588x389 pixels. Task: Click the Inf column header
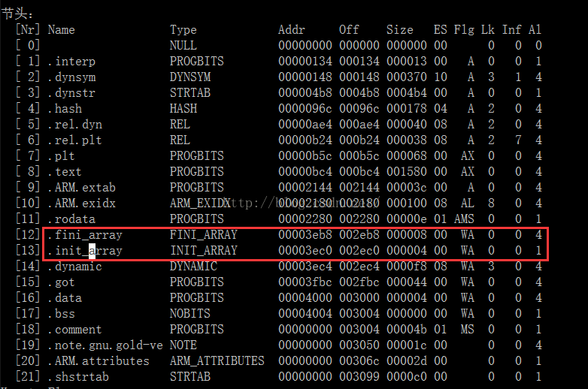coord(511,29)
